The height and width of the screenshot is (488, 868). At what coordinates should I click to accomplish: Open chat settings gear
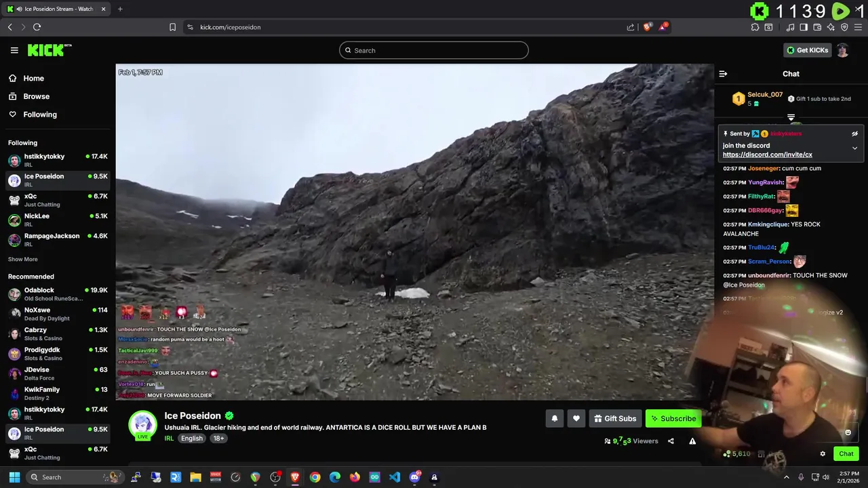point(823,454)
